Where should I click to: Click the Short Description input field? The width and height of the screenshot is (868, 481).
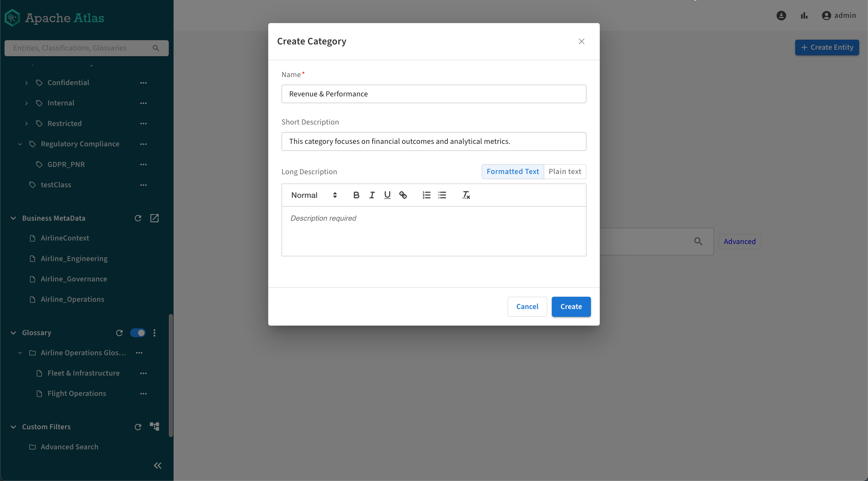(434, 142)
